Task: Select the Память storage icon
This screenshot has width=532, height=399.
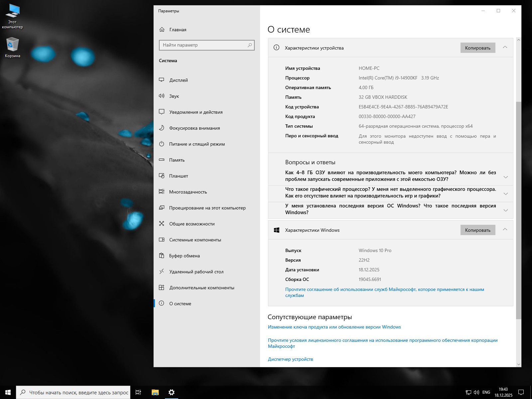Action: pyautogui.click(x=162, y=160)
